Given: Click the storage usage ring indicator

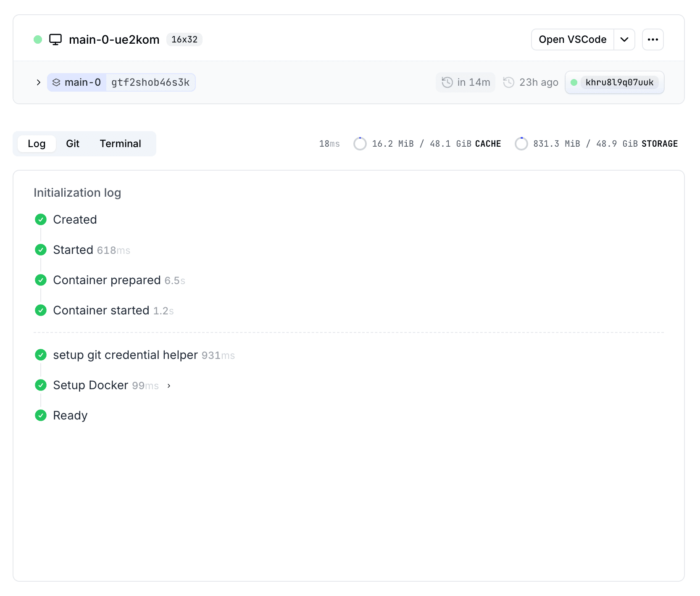Looking at the screenshot, I should tap(521, 144).
